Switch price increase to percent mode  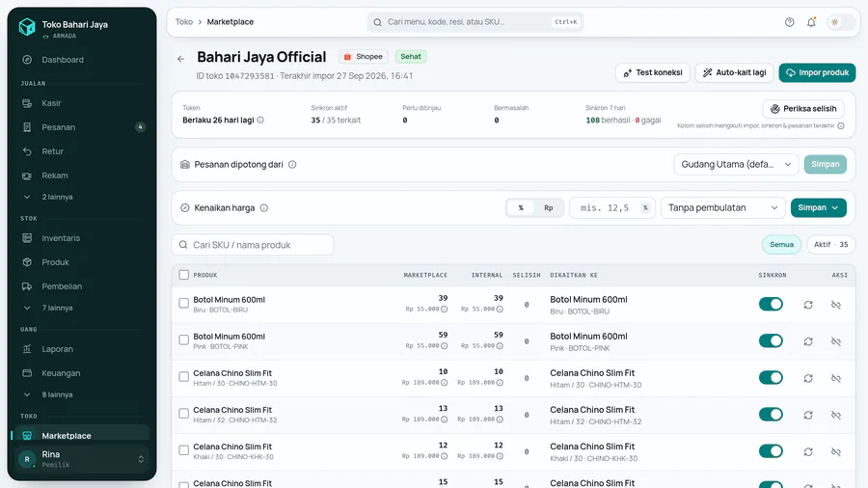point(521,208)
